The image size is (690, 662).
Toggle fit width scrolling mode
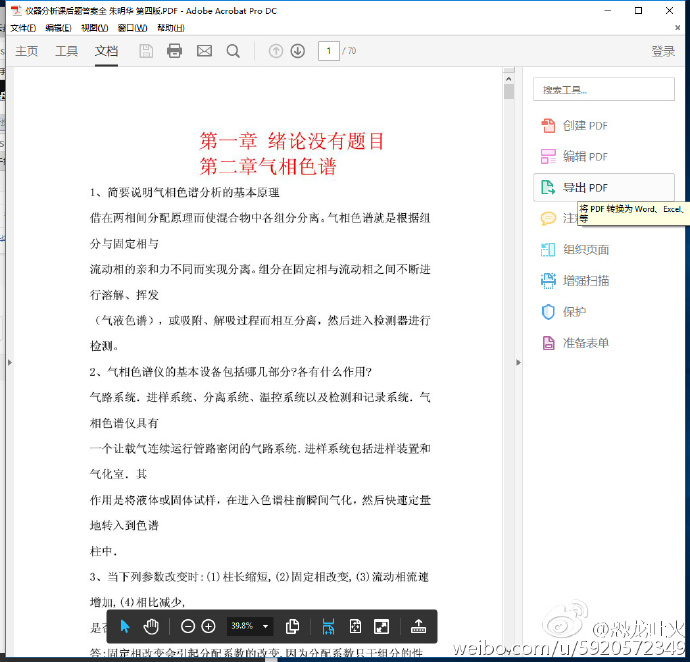(328, 626)
